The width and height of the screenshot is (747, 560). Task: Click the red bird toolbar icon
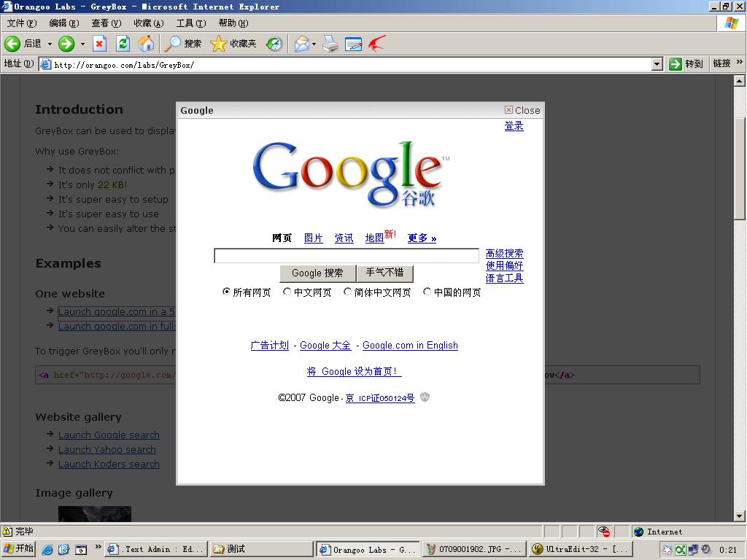pos(376,44)
